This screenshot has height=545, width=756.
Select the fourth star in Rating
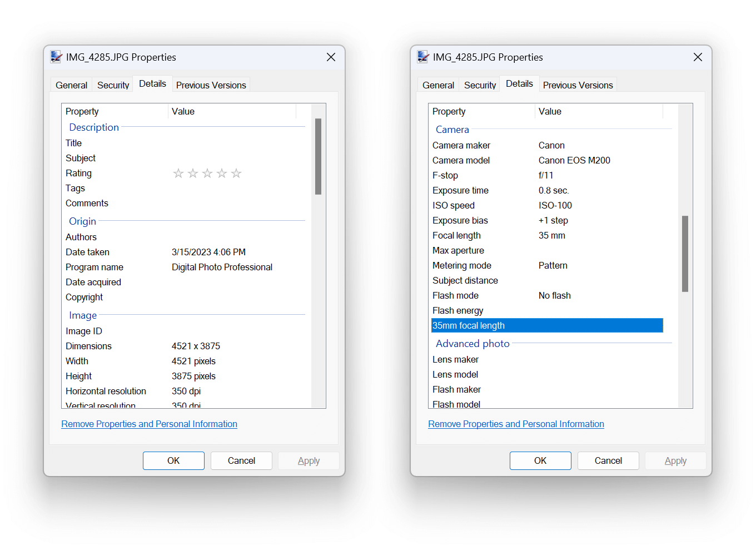tap(222, 174)
